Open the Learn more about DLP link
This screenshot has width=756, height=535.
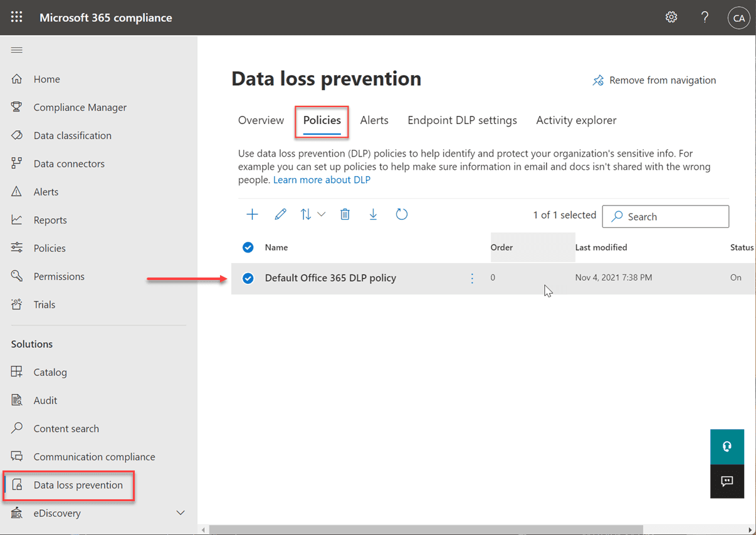(x=322, y=180)
